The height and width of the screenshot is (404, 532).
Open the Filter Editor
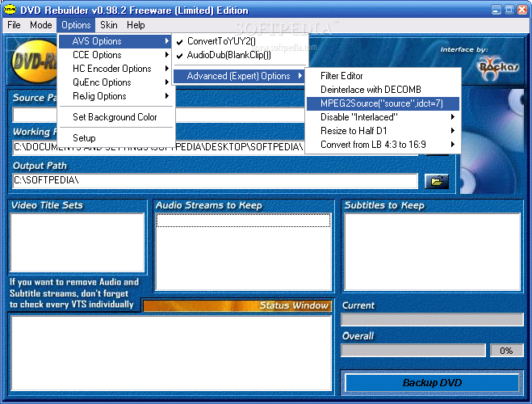(383, 76)
